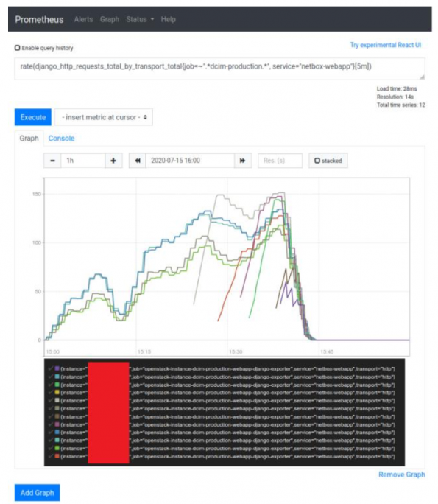Switch to the Console tab
438x504 pixels.
pos(61,139)
